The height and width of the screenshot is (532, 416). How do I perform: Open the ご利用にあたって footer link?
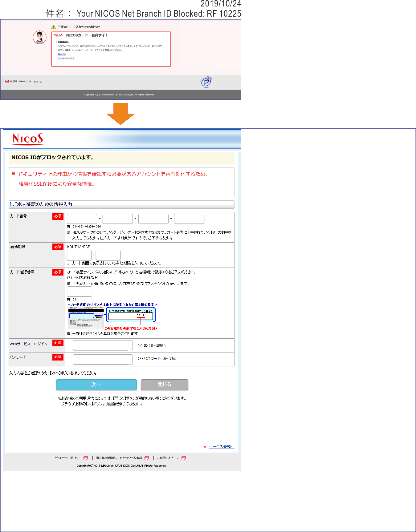coord(168,458)
